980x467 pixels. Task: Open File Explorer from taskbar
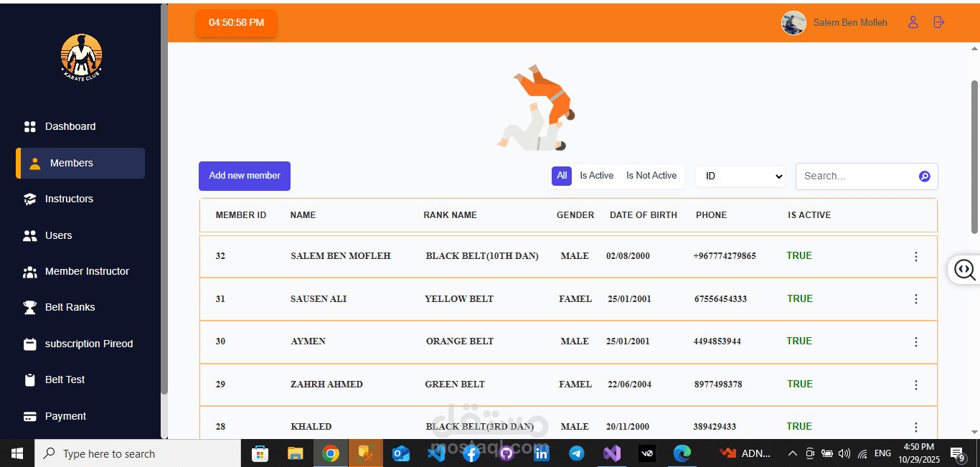[x=296, y=453]
